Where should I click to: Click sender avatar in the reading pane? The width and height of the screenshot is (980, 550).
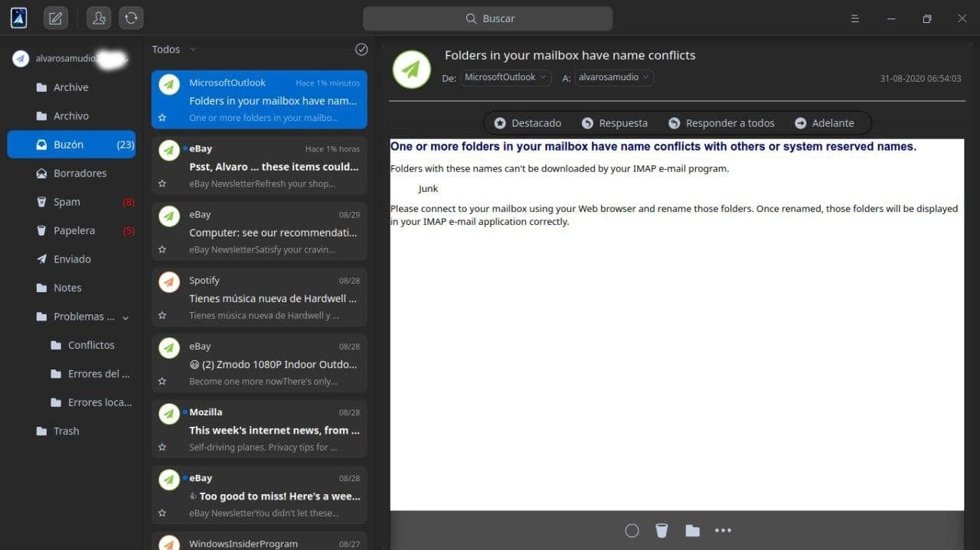[x=412, y=69]
